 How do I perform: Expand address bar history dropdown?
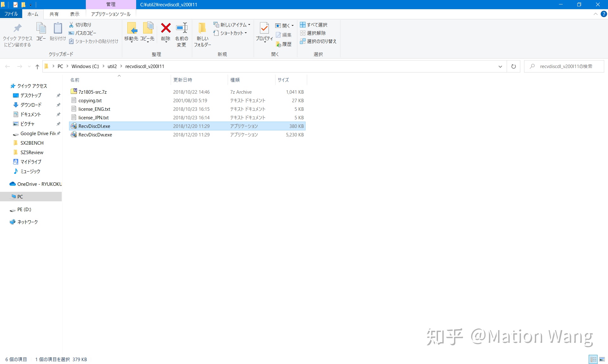500,66
